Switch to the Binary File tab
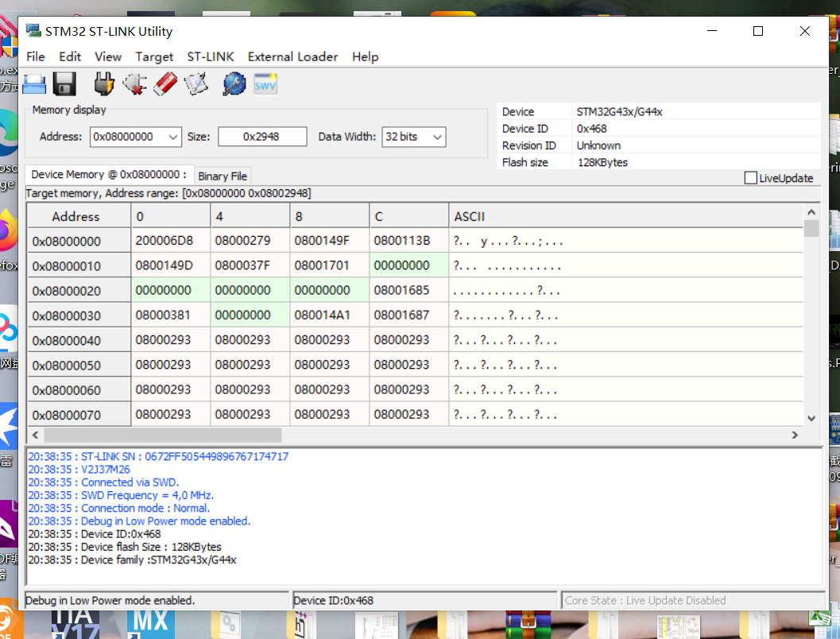This screenshot has width=840, height=639. 223,176
